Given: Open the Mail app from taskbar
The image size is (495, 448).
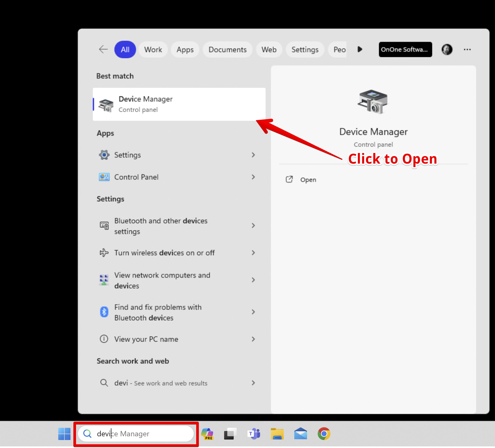Looking at the screenshot, I should point(301,434).
